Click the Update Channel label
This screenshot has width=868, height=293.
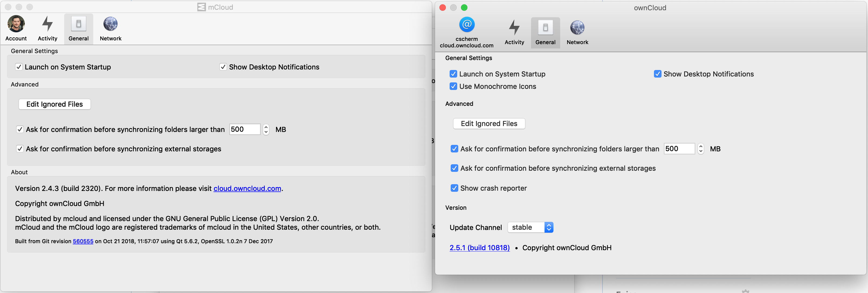476,228
